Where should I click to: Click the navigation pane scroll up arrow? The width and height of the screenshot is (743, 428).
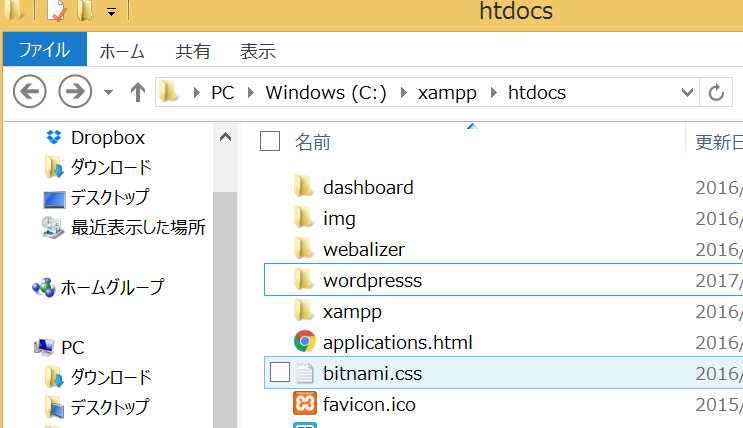coord(226,137)
